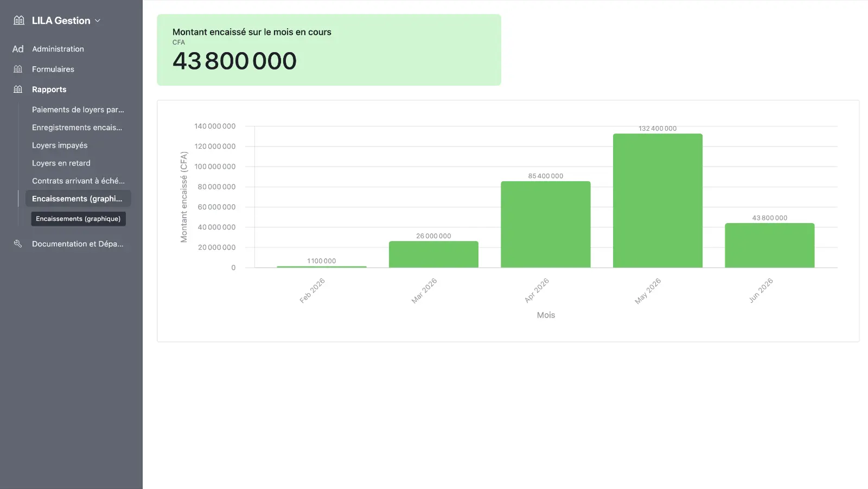Click the Apr 2026 green bar
Screen dimensions: 868x489
(546, 224)
